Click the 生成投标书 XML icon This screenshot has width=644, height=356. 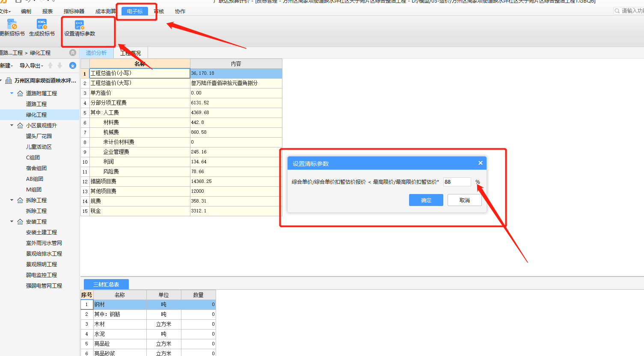tap(42, 24)
